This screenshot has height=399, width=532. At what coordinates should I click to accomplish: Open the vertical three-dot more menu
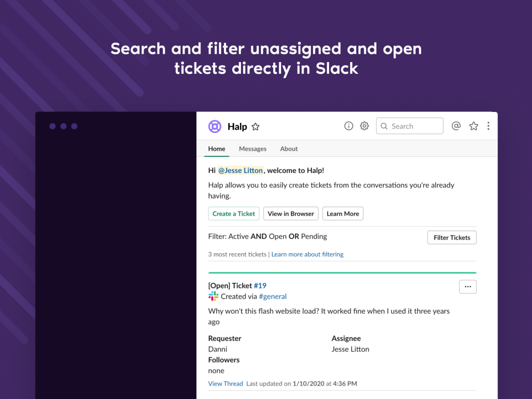488,126
